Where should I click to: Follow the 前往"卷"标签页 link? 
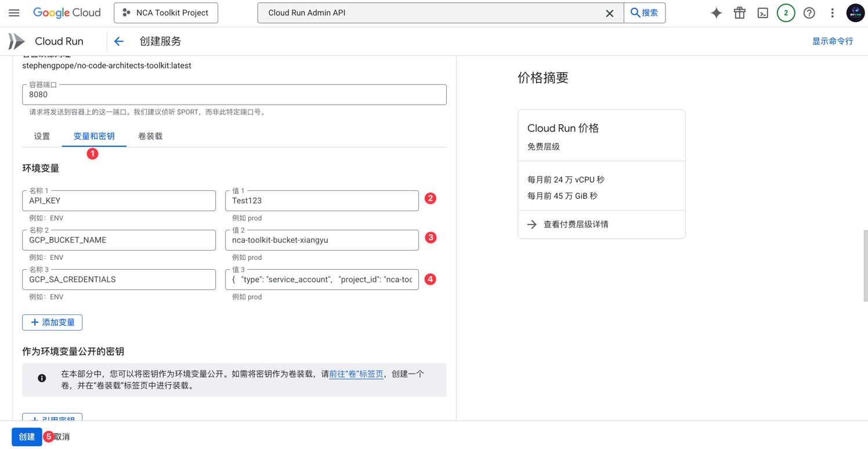point(356,374)
